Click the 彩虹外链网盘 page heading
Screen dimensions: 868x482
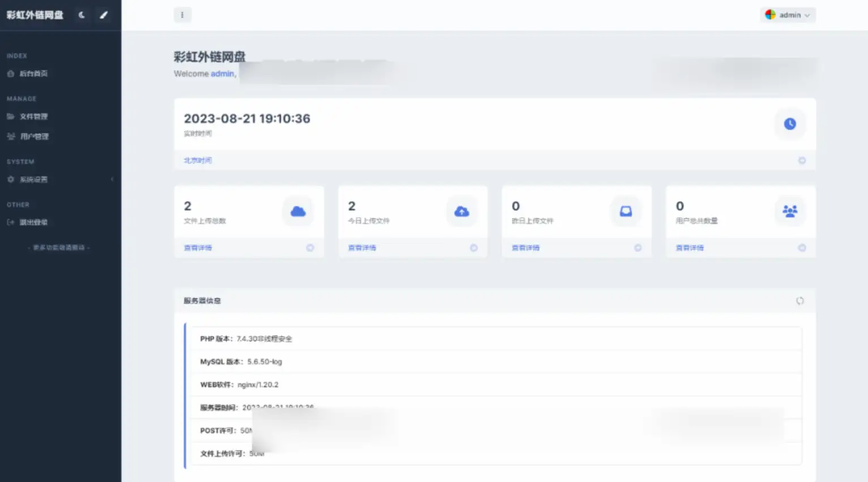[x=209, y=57]
